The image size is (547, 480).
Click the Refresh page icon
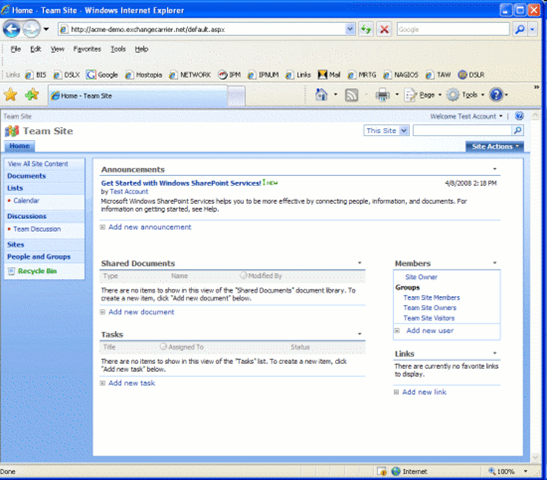coord(366,29)
